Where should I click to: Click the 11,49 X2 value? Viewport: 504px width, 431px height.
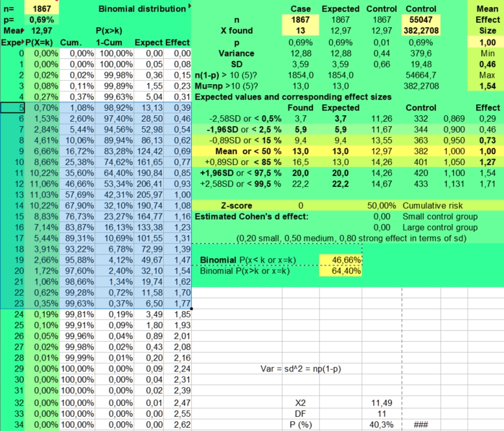(382, 403)
